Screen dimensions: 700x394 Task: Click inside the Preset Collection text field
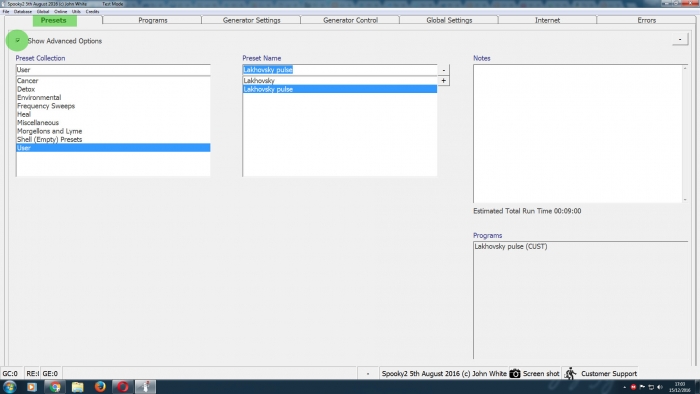pyautogui.click(x=113, y=70)
